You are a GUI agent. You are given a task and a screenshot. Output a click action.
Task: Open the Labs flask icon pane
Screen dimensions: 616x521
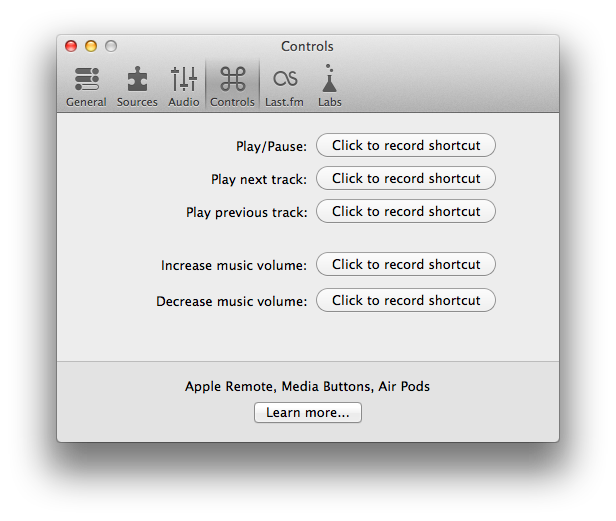point(329,86)
